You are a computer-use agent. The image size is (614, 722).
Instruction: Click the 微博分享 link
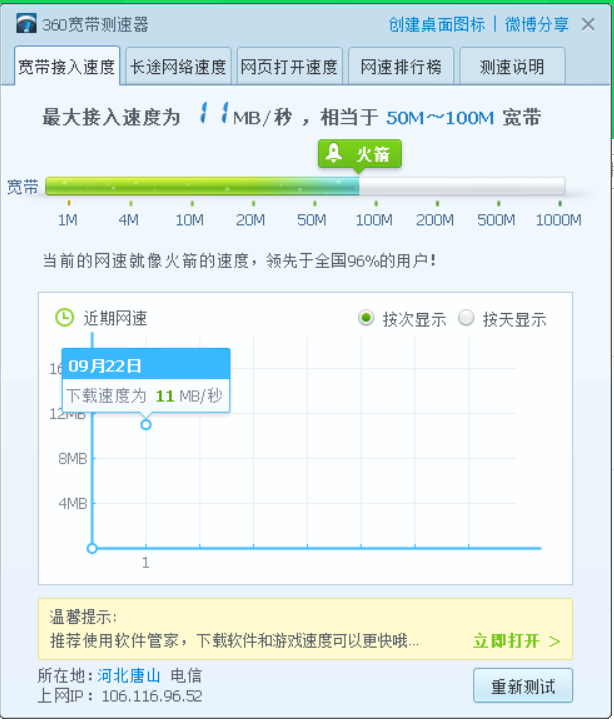(x=537, y=24)
